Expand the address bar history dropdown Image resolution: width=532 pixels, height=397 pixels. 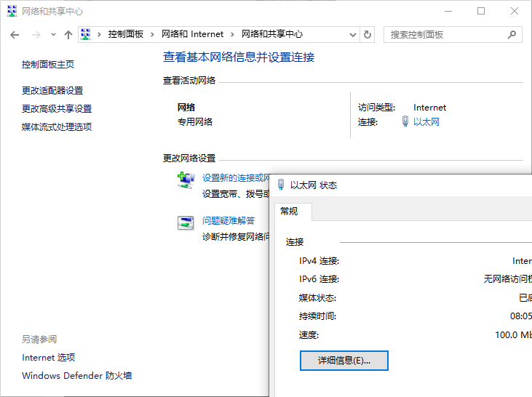click(353, 34)
